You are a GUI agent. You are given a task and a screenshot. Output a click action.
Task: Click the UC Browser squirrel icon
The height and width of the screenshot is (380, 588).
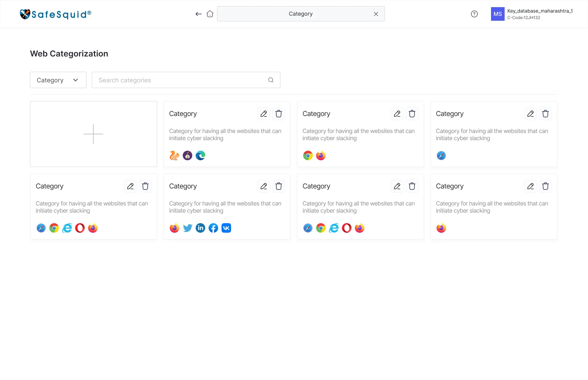(175, 155)
